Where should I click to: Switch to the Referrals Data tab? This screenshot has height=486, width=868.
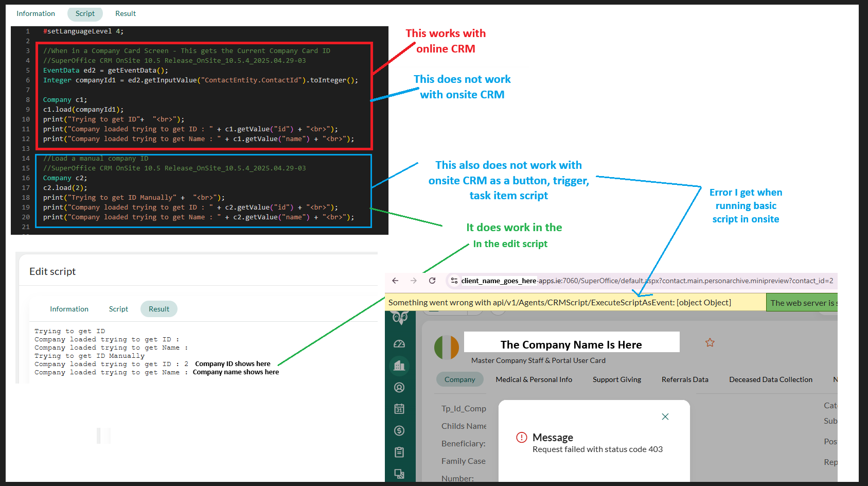[684, 379]
